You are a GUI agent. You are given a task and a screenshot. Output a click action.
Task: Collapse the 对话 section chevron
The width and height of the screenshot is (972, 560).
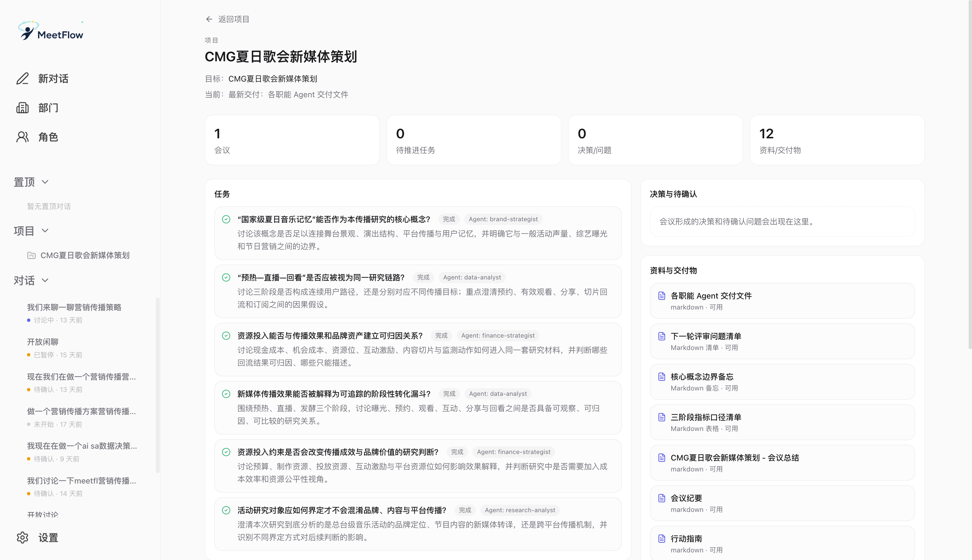click(45, 280)
